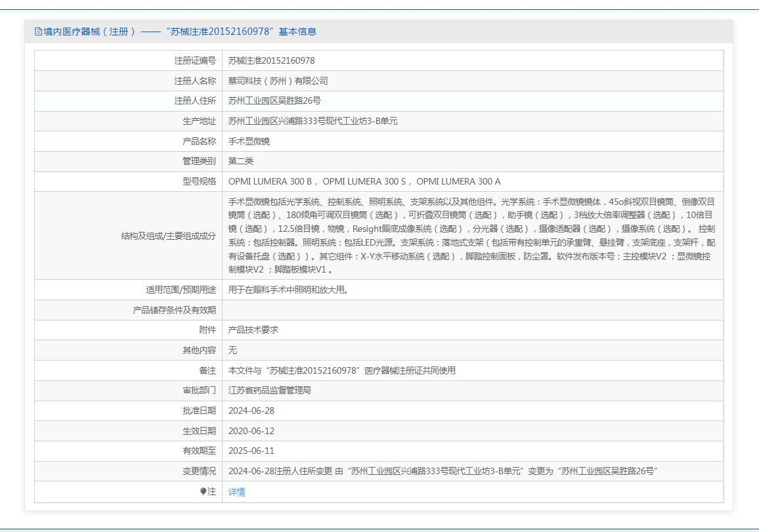Viewport: 759px width, 532px height.
Task: Click the document icon in the header
Action: pyautogui.click(x=38, y=32)
